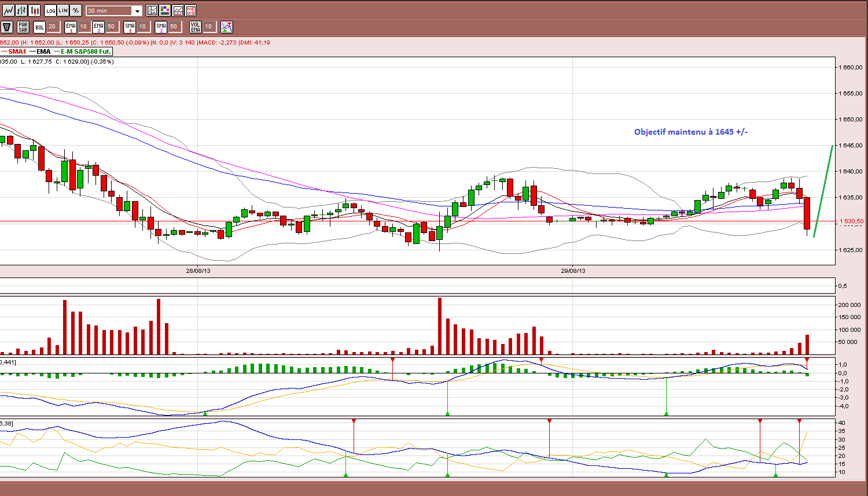Open the 30 min timeframe dropdown

click(114, 11)
